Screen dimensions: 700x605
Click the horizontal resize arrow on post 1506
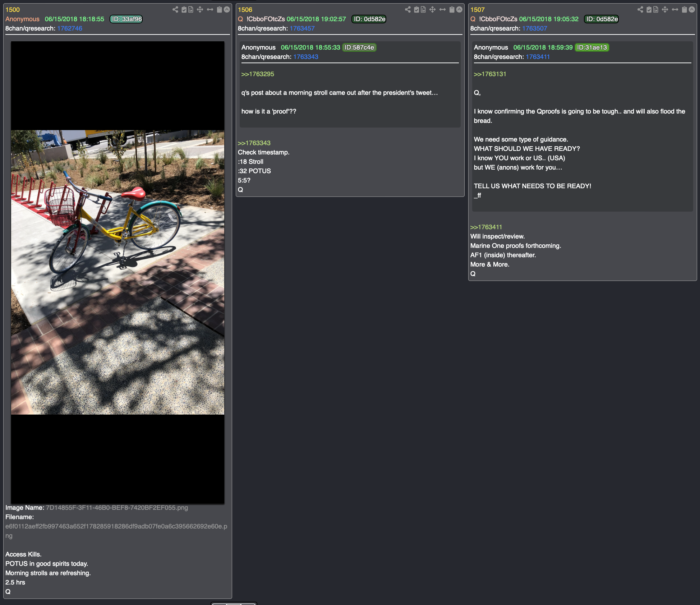(x=443, y=10)
